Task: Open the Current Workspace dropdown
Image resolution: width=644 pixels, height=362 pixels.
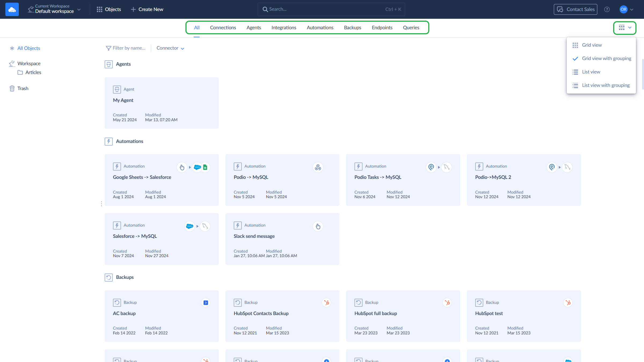Action: (54, 9)
